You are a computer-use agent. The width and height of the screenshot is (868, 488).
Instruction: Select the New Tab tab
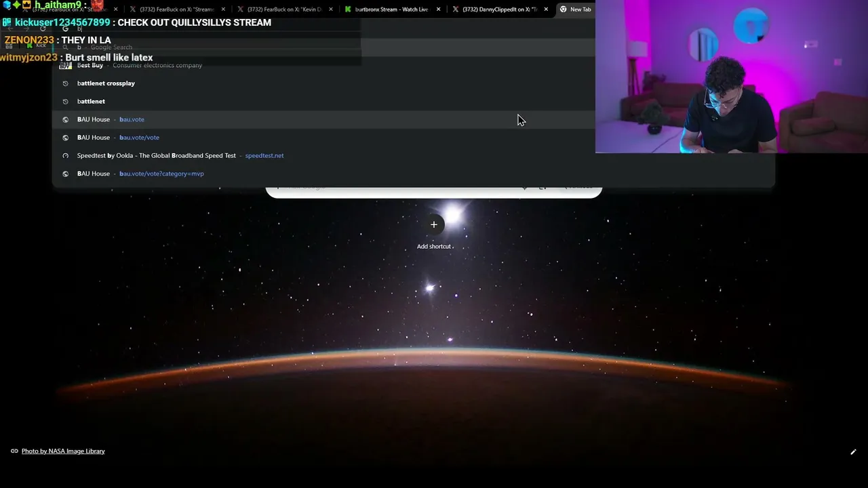pyautogui.click(x=575, y=9)
